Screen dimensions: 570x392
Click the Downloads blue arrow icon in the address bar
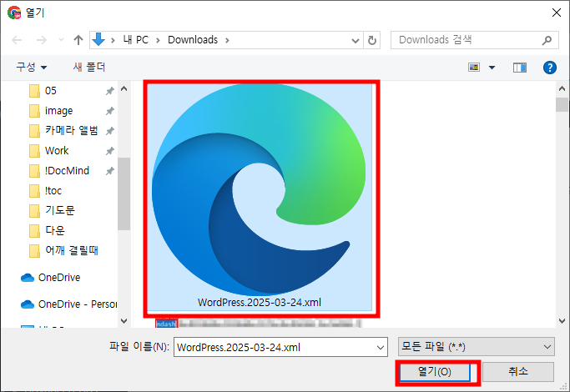click(98, 39)
